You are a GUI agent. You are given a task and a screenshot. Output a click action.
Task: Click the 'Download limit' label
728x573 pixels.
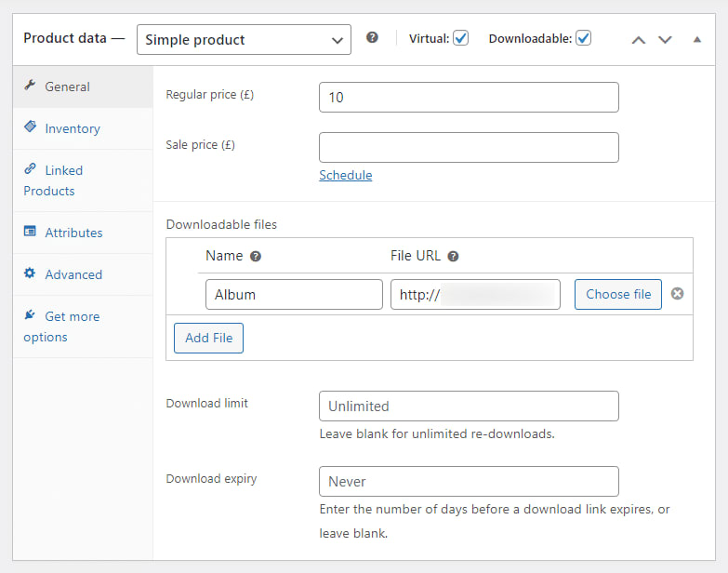point(207,403)
